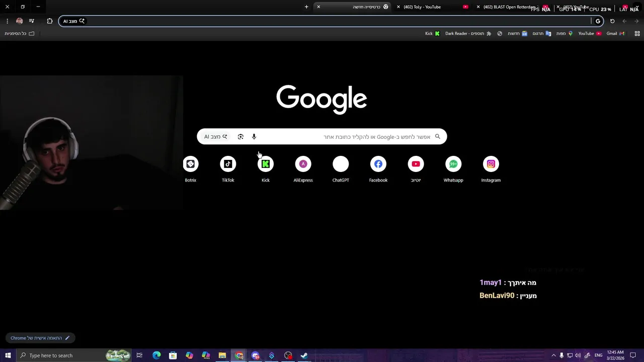Show hidden system tray icons
Image resolution: width=644 pixels, height=362 pixels.
pos(553,355)
